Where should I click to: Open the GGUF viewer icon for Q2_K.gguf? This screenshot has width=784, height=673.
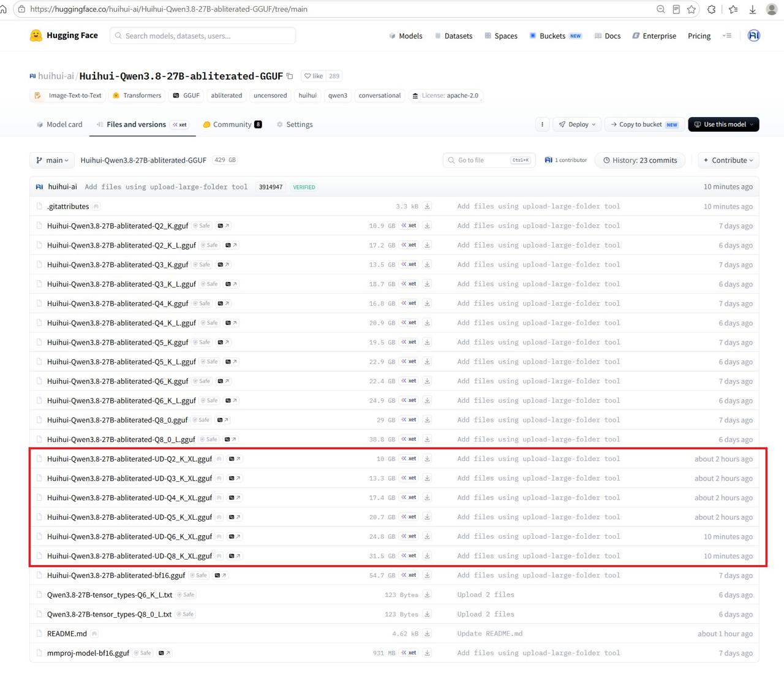pyautogui.click(x=224, y=226)
